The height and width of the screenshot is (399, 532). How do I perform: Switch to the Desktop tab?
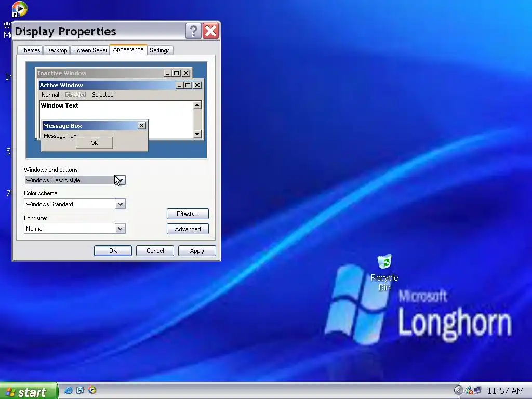pos(57,50)
